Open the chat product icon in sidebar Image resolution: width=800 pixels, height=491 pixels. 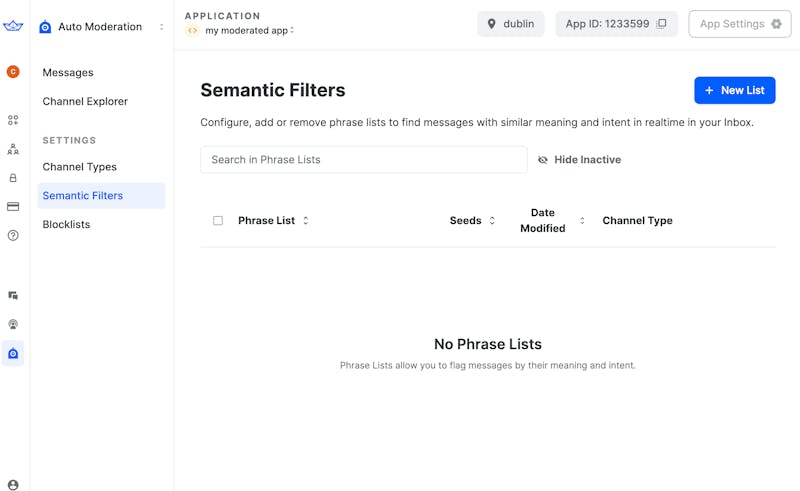pyautogui.click(x=13, y=295)
